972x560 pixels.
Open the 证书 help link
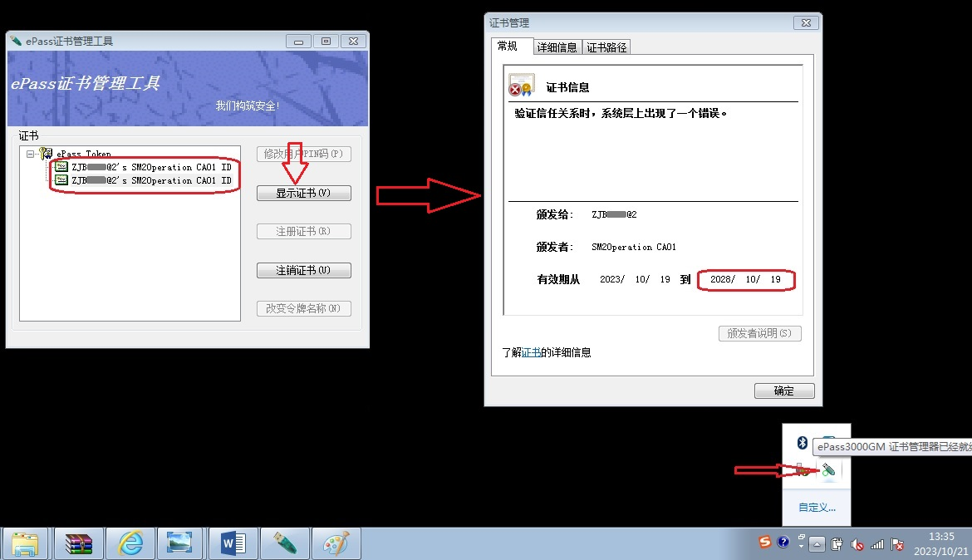[x=531, y=352]
